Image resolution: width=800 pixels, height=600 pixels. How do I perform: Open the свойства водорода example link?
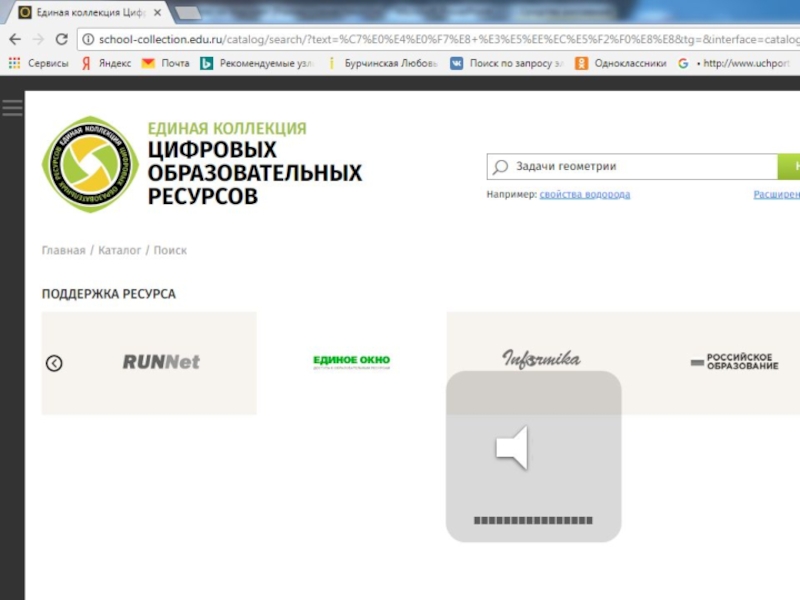(585, 194)
